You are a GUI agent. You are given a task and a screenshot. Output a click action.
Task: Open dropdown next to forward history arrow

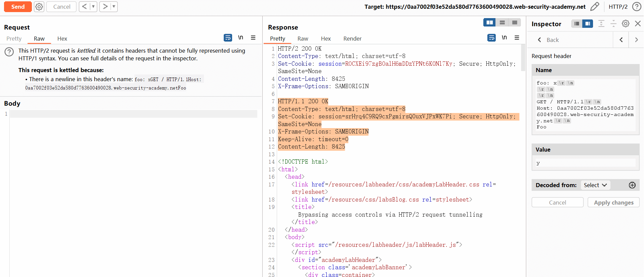click(x=114, y=7)
